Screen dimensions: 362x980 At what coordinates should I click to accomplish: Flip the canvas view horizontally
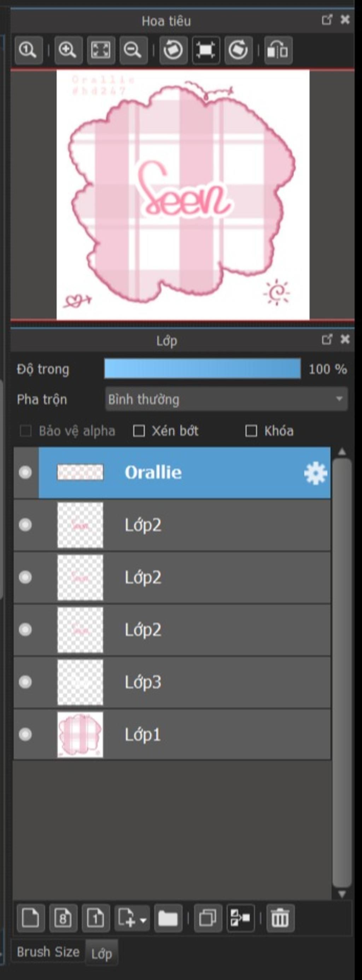pos(278,50)
